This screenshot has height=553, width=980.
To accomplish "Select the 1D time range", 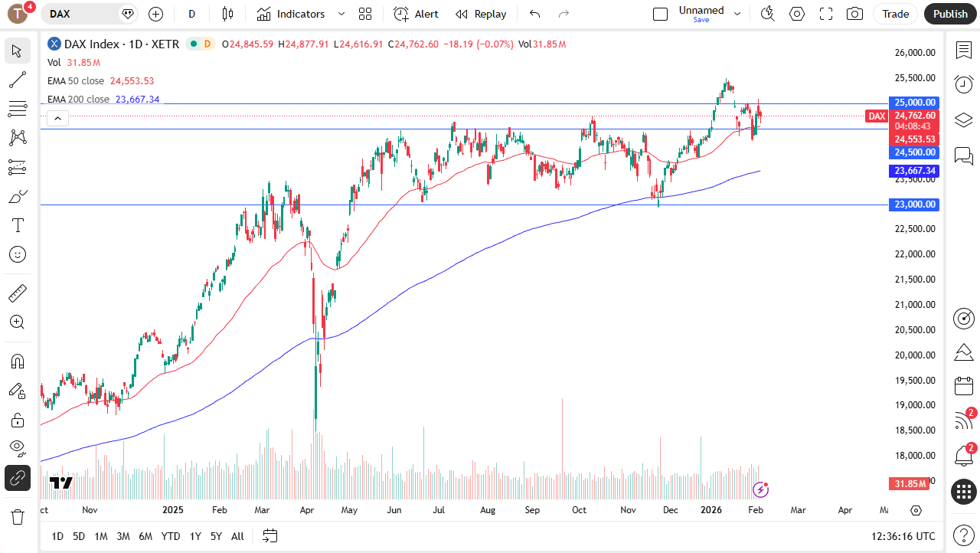I will pyautogui.click(x=57, y=536).
